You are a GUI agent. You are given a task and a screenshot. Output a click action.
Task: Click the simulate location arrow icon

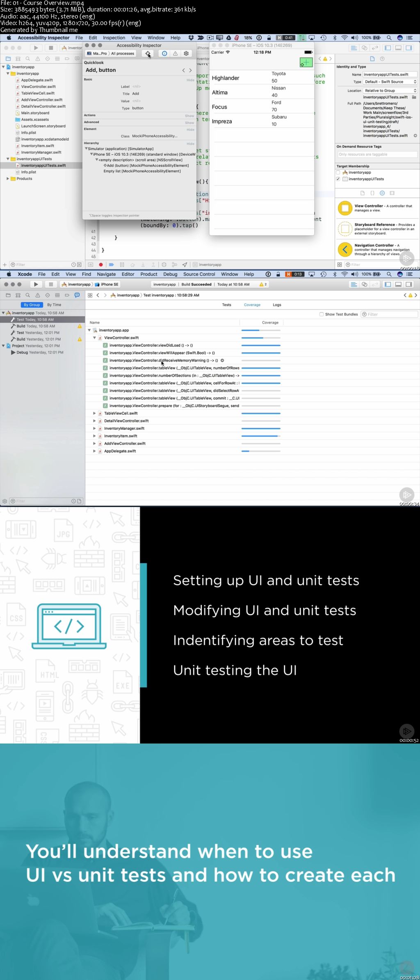point(185,265)
